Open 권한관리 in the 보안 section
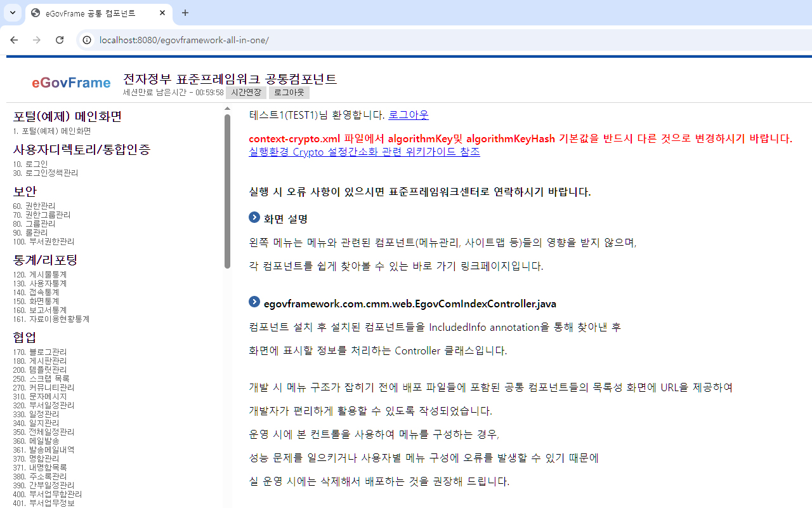Image resolution: width=812 pixels, height=508 pixels. click(x=40, y=206)
